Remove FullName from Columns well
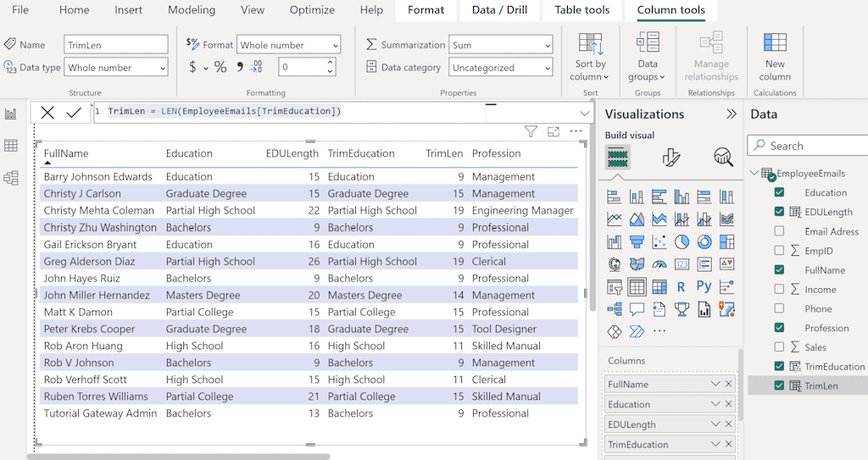 (x=728, y=384)
